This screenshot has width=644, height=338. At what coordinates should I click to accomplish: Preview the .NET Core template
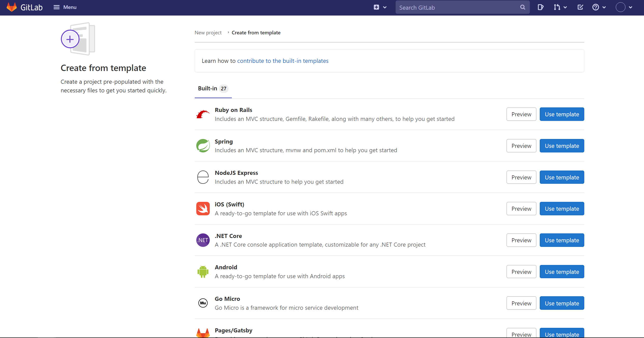coord(521,240)
